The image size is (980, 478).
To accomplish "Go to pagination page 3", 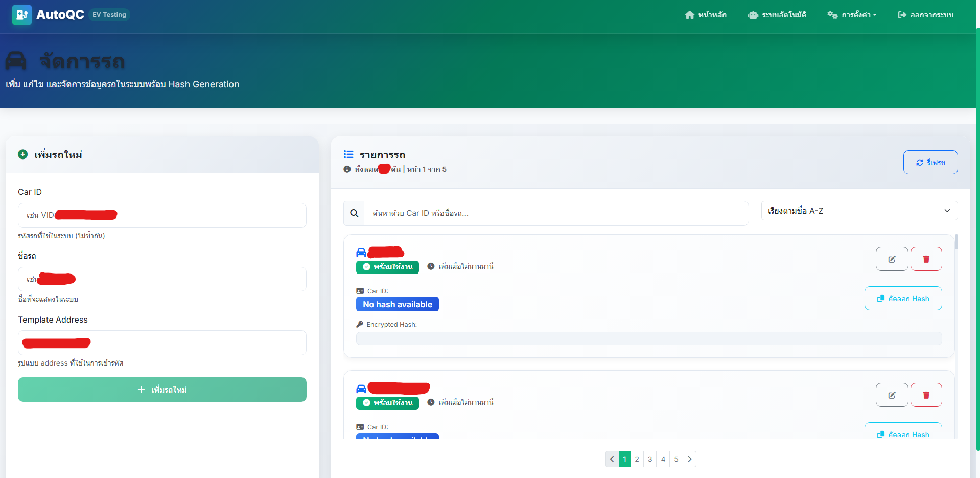I will pyautogui.click(x=650, y=459).
